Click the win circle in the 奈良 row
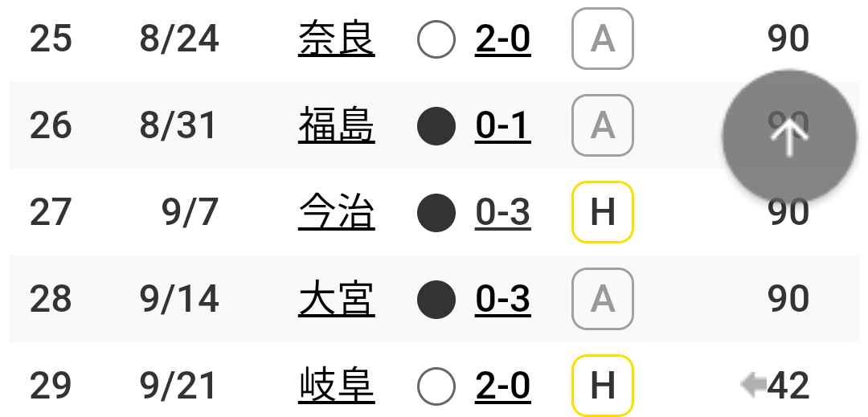This screenshot has width=868, height=417. pos(436,39)
